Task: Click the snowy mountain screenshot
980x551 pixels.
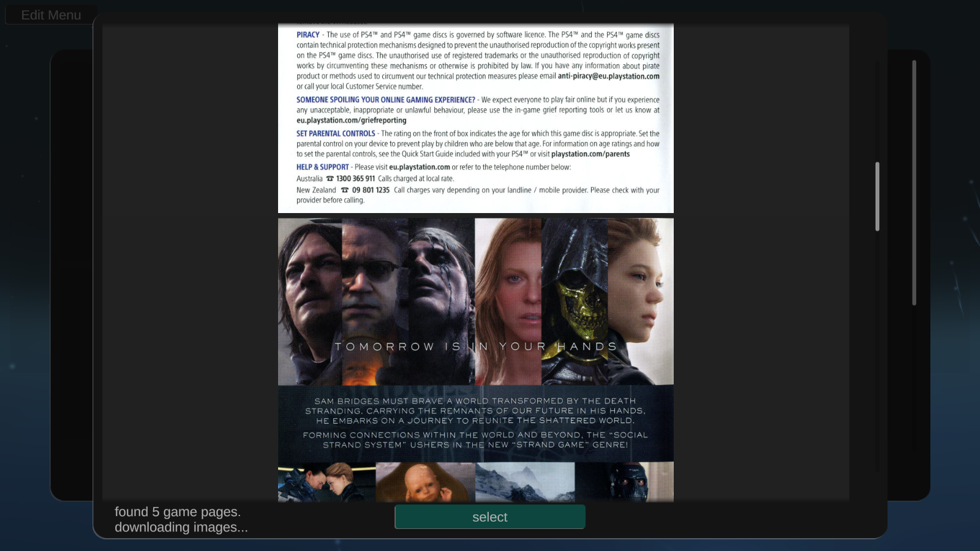Action: point(525,484)
